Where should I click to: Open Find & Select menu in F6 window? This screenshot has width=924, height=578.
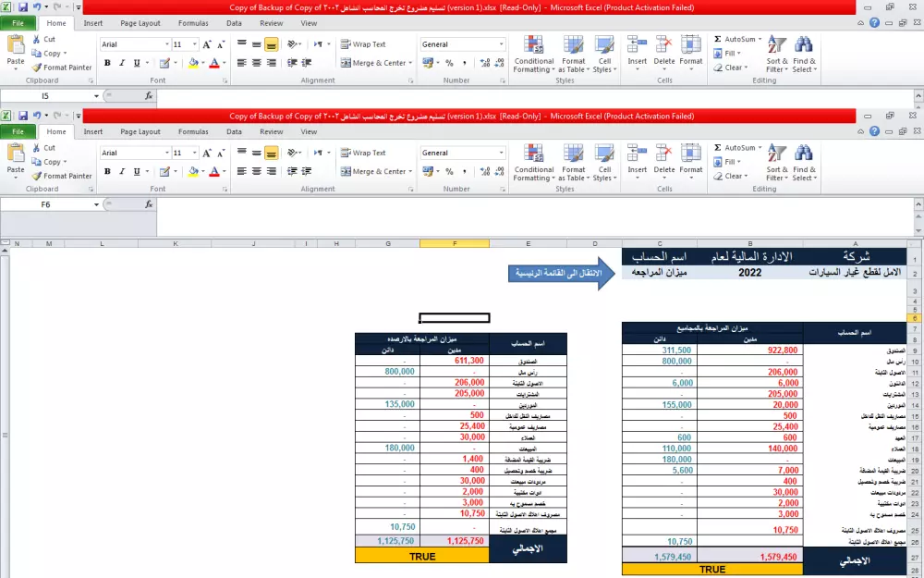[x=804, y=162]
